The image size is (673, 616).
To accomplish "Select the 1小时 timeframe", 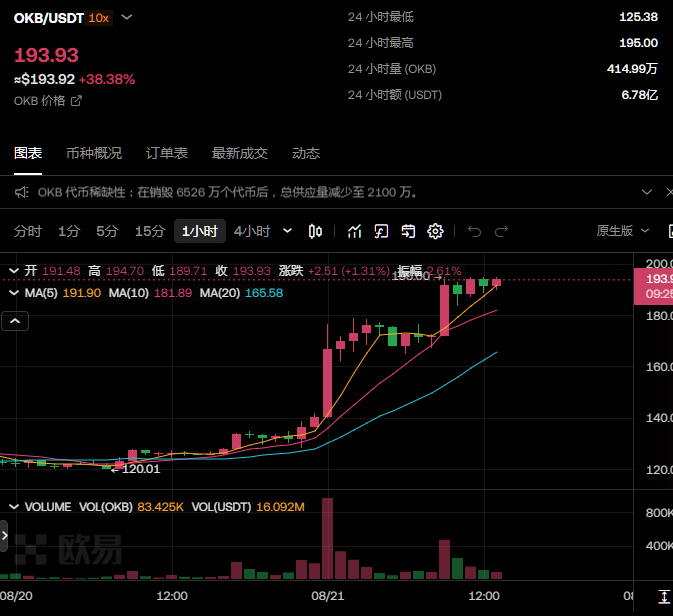I will [x=200, y=231].
